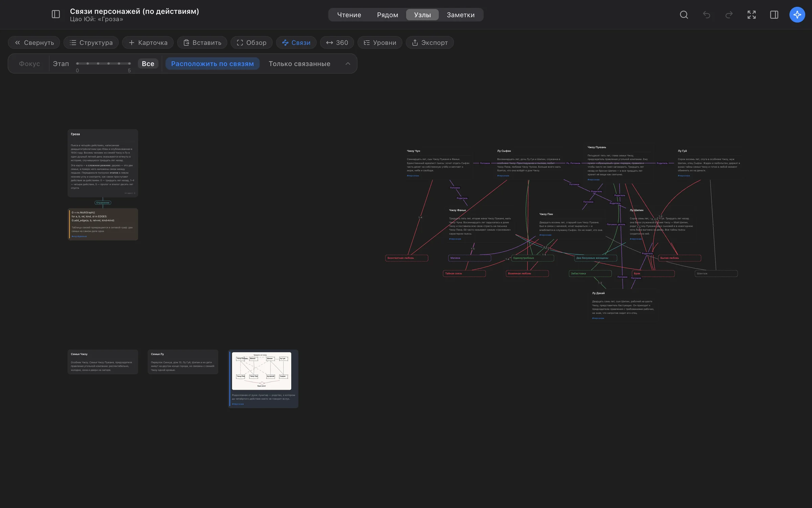Select the Гроза card
Image resolution: width=812 pixels, height=508 pixels.
coord(103,163)
